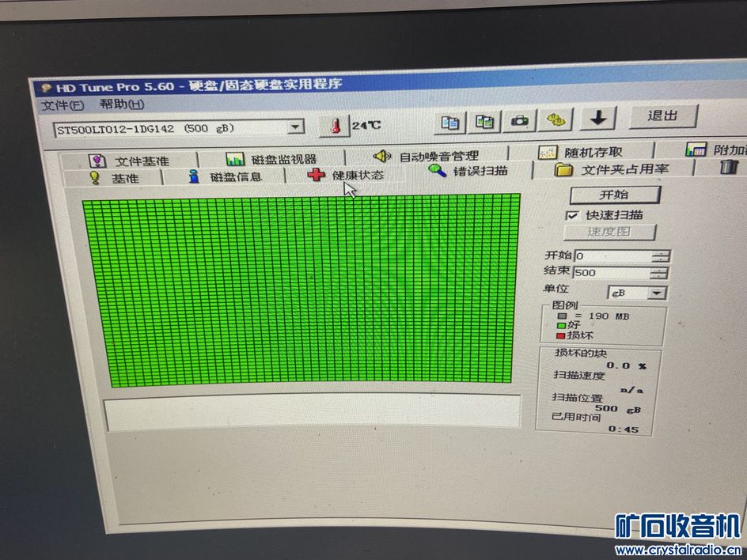Image resolution: width=747 pixels, height=560 pixels.
Task: Expand the 单位 gB unit dropdown
Action: click(x=657, y=293)
